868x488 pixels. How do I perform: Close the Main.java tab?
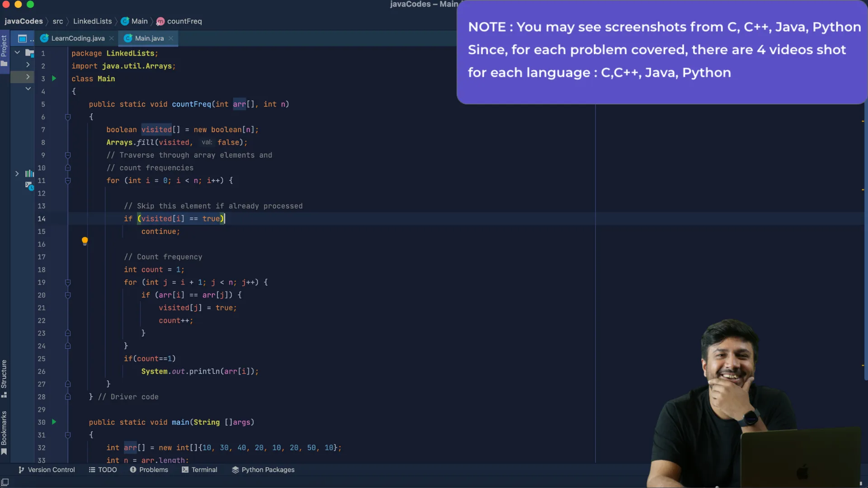(x=171, y=38)
